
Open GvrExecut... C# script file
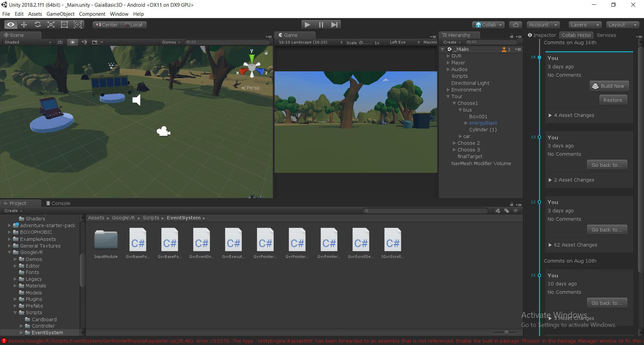[x=233, y=244]
